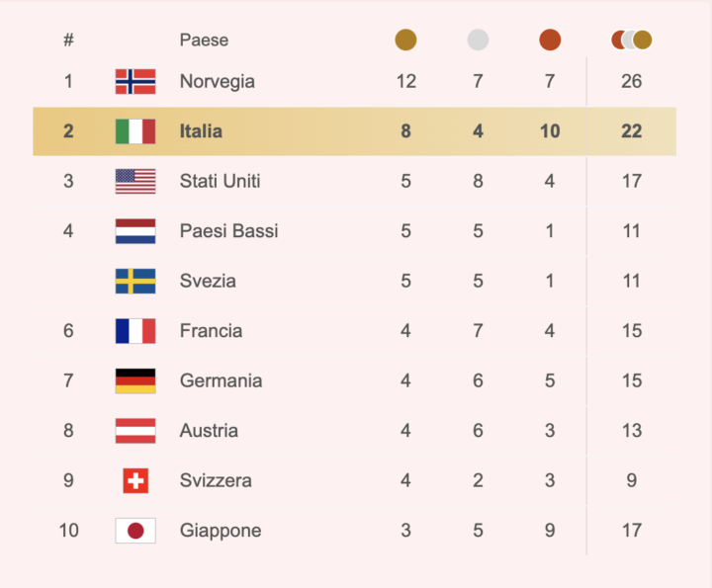
Task: Click the Netherlands flag icon
Action: click(135, 231)
